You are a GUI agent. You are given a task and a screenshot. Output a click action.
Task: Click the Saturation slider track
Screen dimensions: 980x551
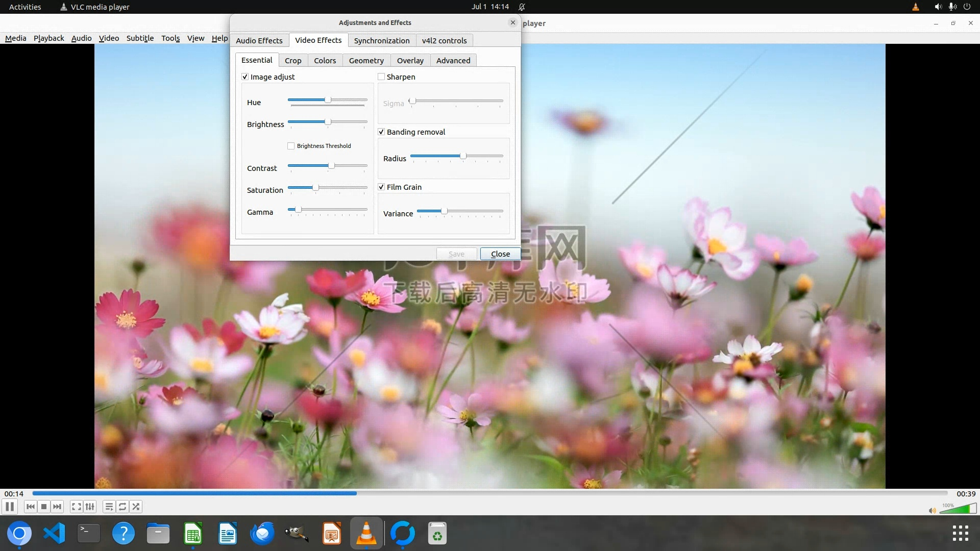coord(342,188)
